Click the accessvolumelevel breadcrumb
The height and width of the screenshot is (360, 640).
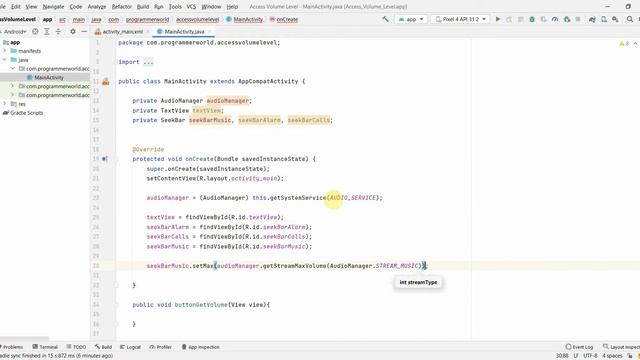(198, 19)
